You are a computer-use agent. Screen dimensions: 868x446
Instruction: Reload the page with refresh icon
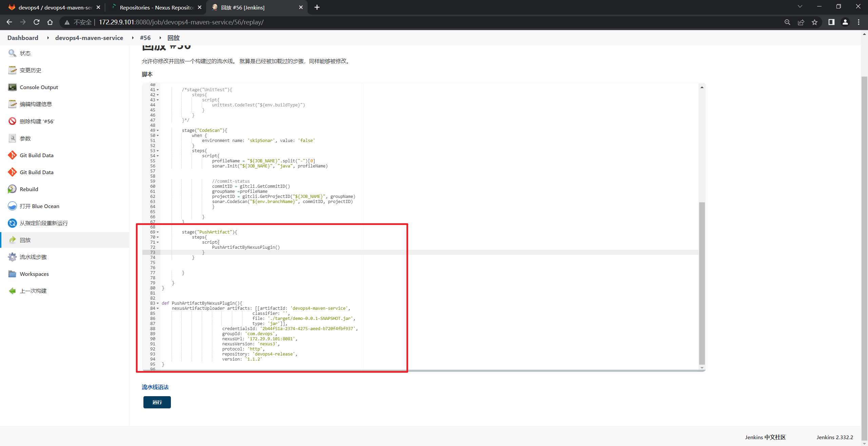36,22
